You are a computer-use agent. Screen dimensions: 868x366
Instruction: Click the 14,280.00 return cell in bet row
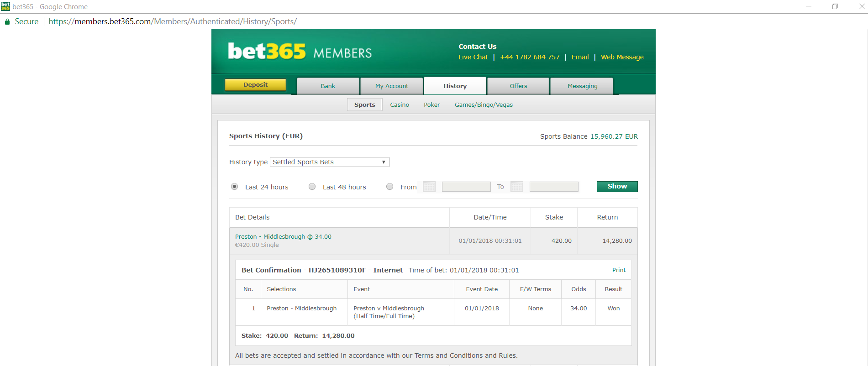point(608,241)
